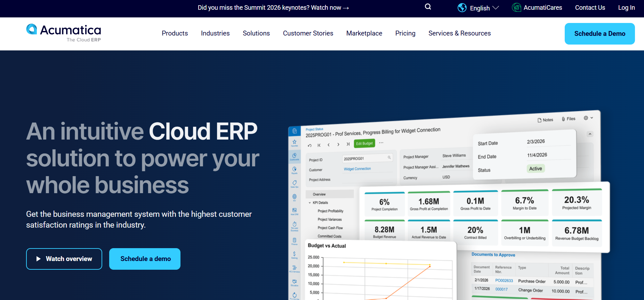The height and width of the screenshot is (300, 644).
Task: Go to Contact Us
Action: [590, 8]
